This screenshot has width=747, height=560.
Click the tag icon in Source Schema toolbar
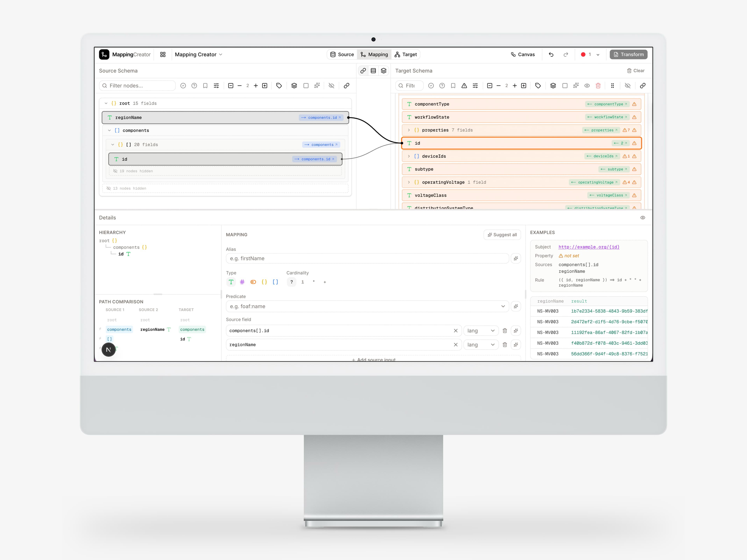click(x=279, y=86)
